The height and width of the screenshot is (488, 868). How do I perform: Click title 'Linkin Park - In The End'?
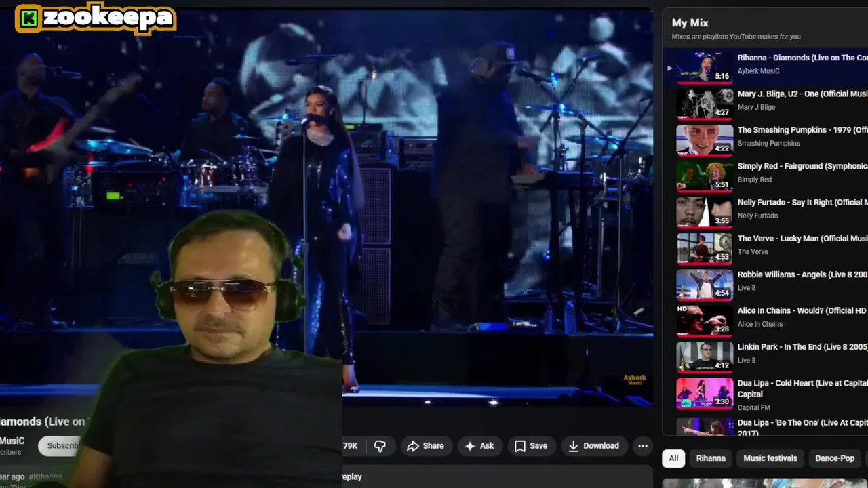(802, 347)
